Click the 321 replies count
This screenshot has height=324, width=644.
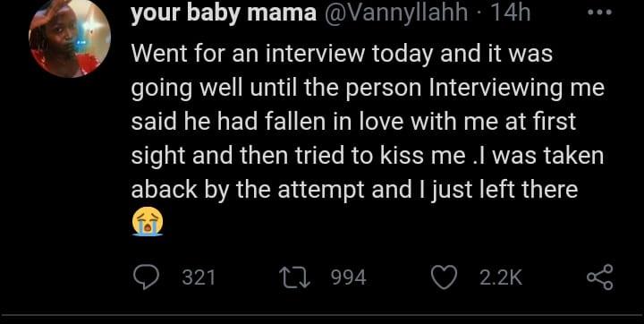199,277
